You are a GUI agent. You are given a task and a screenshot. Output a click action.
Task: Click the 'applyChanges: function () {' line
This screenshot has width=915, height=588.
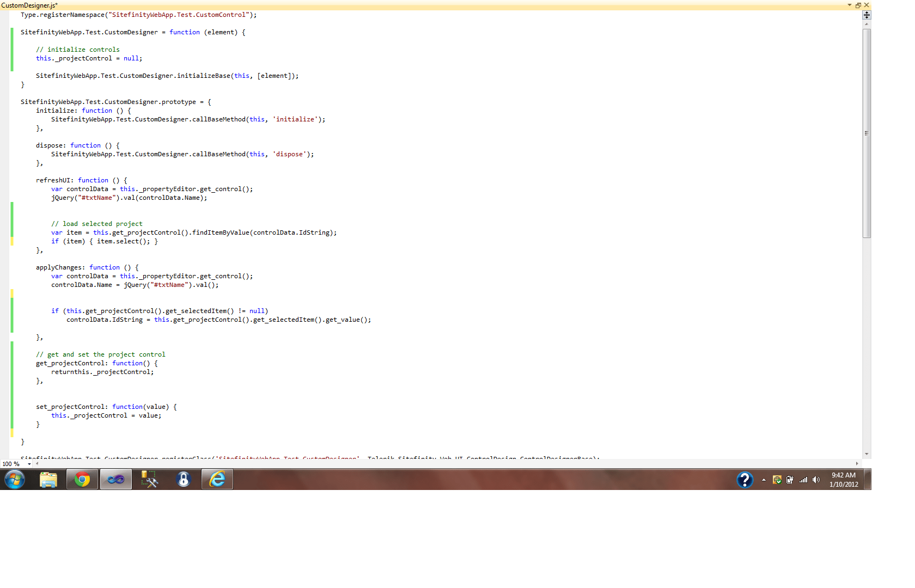[x=87, y=267]
